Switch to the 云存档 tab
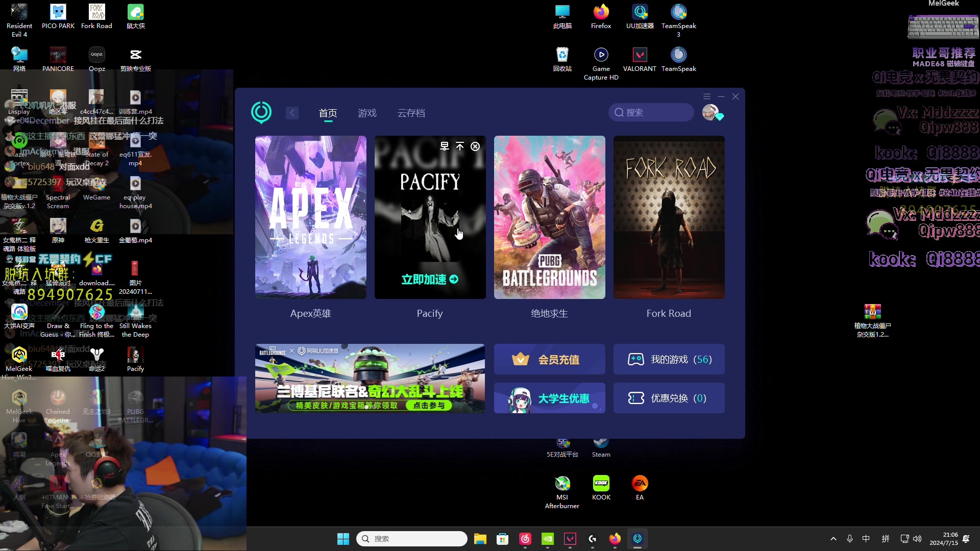The width and height of the screenshot is (980, 551). coord(411,113)
